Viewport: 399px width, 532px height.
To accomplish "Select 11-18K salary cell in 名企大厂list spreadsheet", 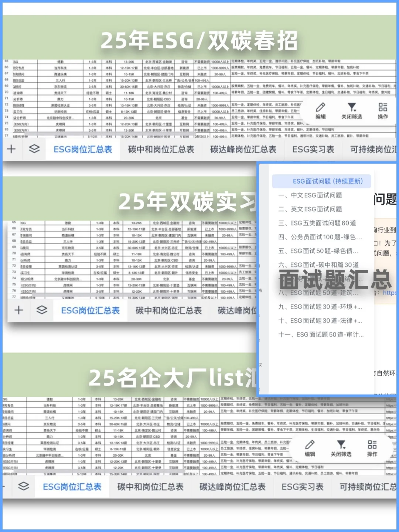I will [x=118, y=430].
